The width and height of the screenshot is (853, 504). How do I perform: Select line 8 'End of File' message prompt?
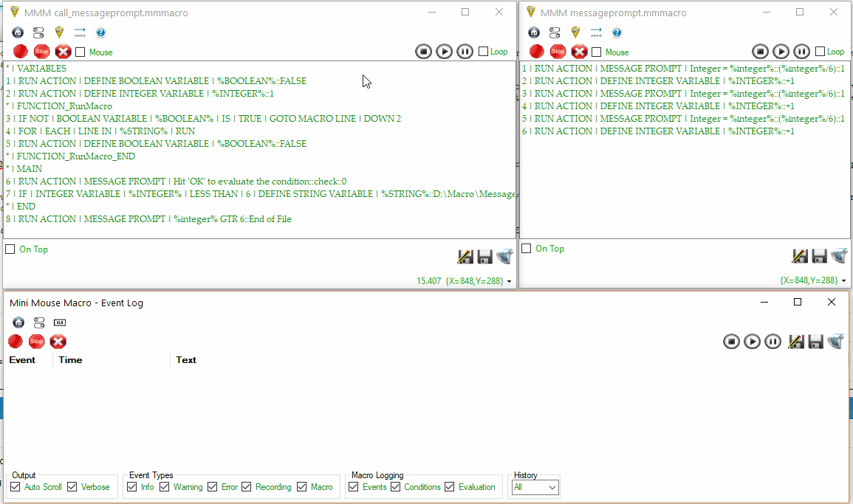(148, 219)
